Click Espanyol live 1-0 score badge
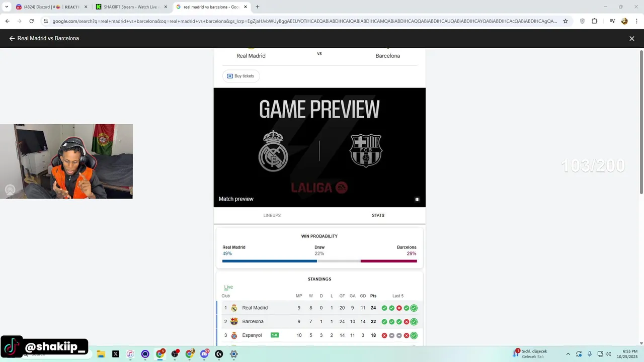This screenshot has width=644, height=362. [x=275, y=335]
